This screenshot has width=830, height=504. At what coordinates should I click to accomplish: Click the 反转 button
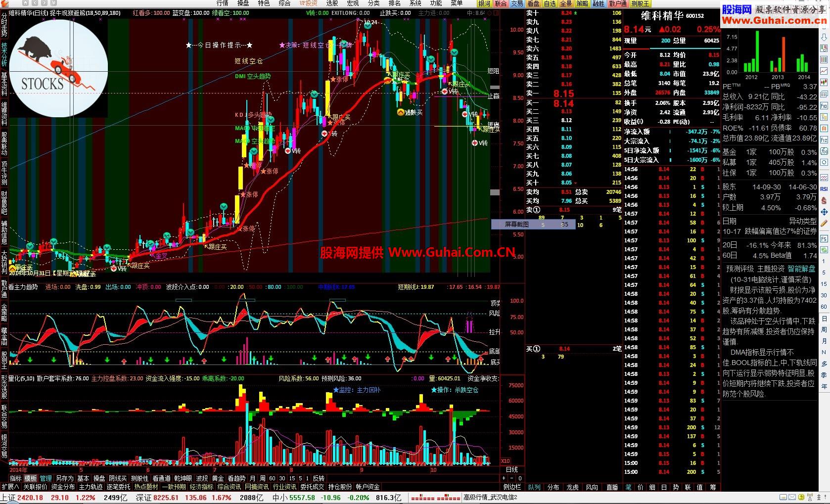point(319,478)
